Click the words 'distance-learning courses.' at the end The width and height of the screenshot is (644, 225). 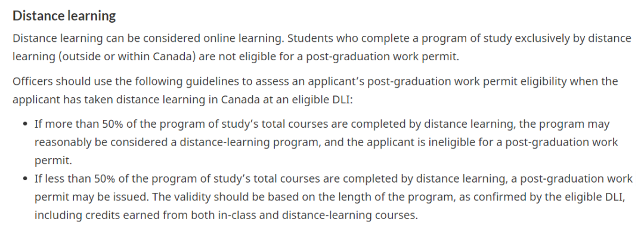pyautogui.click(x=354, y=215)
